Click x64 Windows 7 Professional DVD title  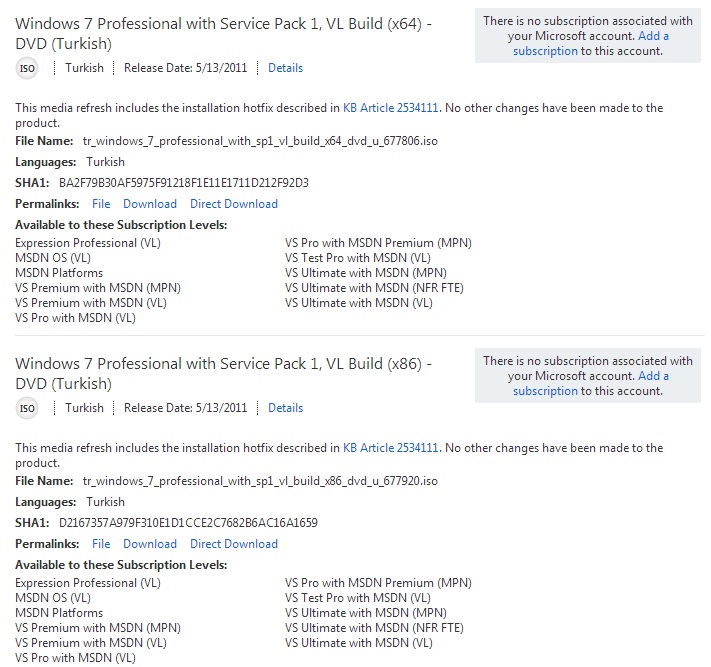pos(224,33)
